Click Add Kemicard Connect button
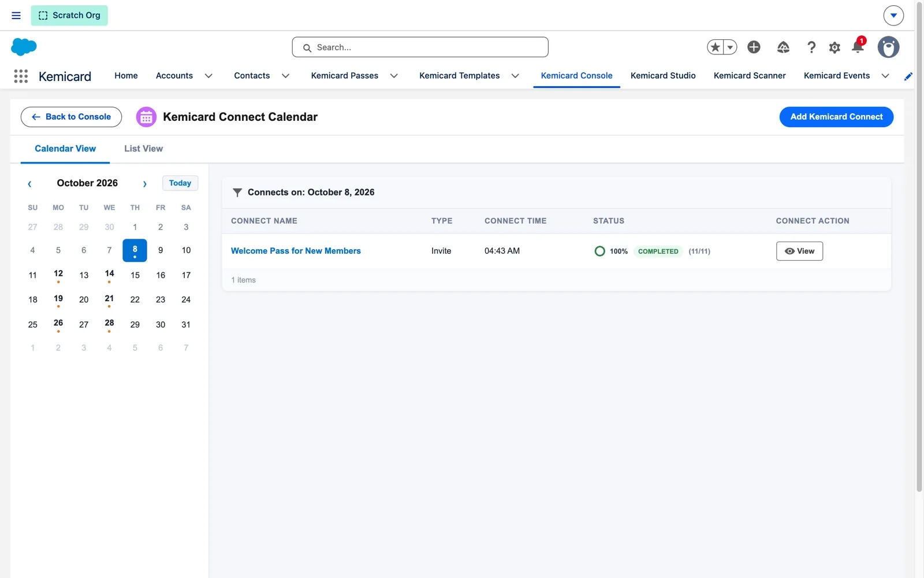924x578 pixels. click(836, 117)
